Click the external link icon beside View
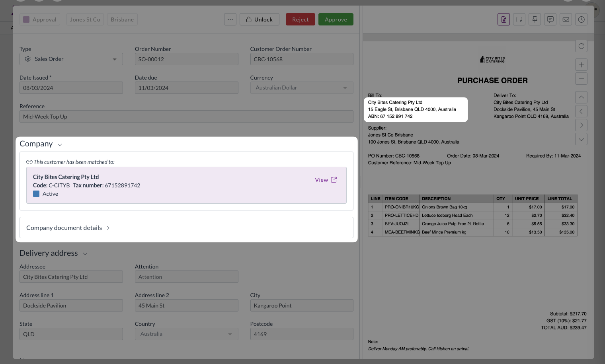 334,180
